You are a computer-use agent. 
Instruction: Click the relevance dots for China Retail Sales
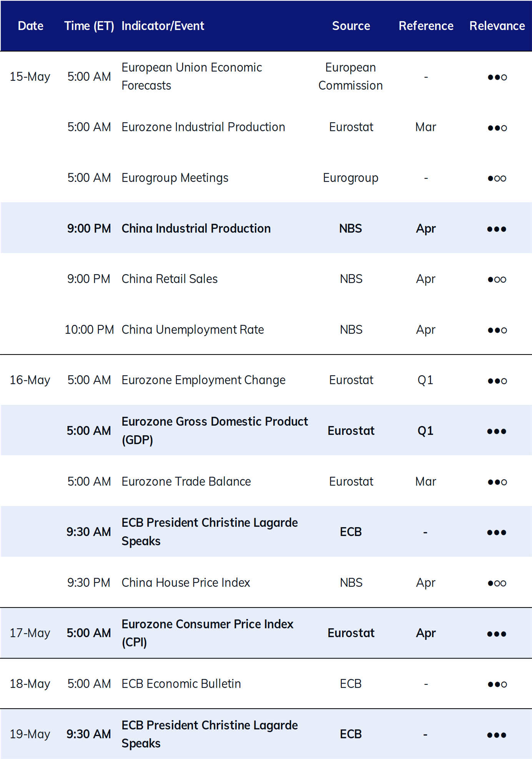pos(497,280)
